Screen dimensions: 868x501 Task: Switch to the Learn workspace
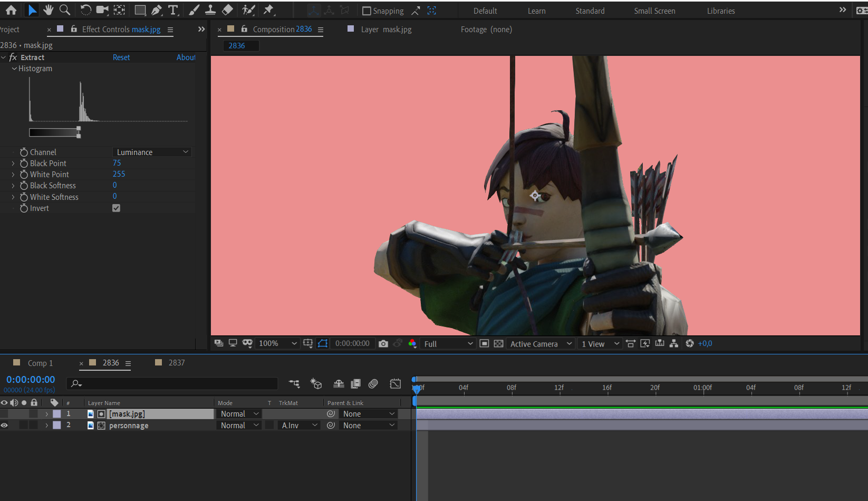[x=536, y=11]
